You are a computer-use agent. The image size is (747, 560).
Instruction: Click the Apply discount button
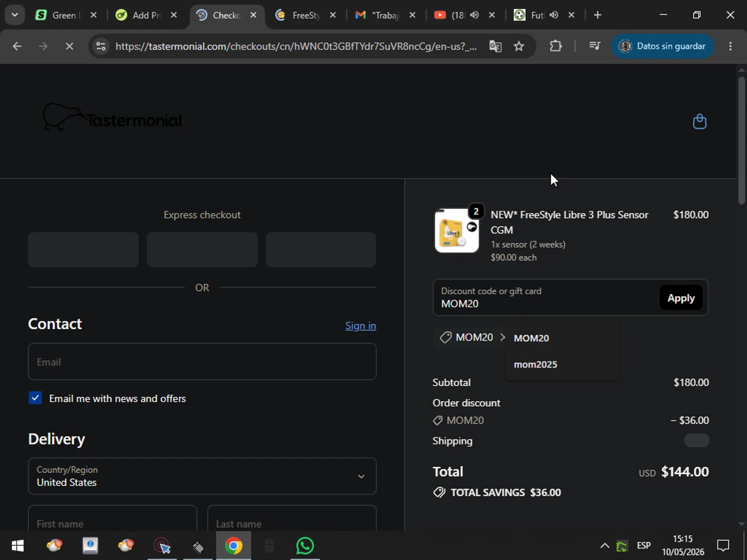tap(681, 298)
